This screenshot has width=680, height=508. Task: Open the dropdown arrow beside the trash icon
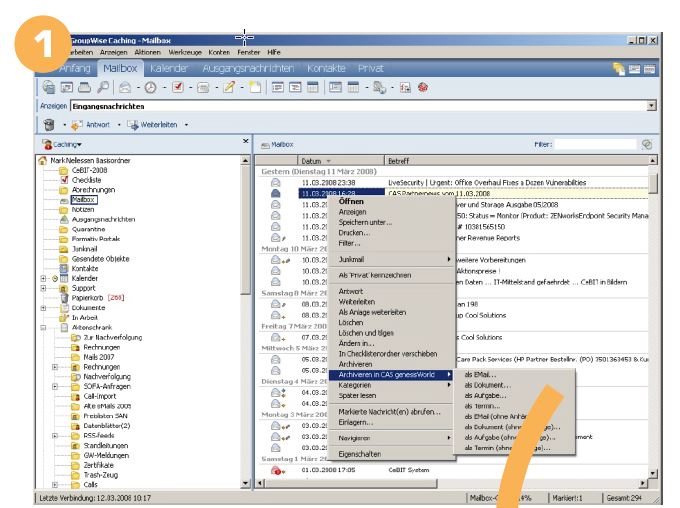point(64,125)
